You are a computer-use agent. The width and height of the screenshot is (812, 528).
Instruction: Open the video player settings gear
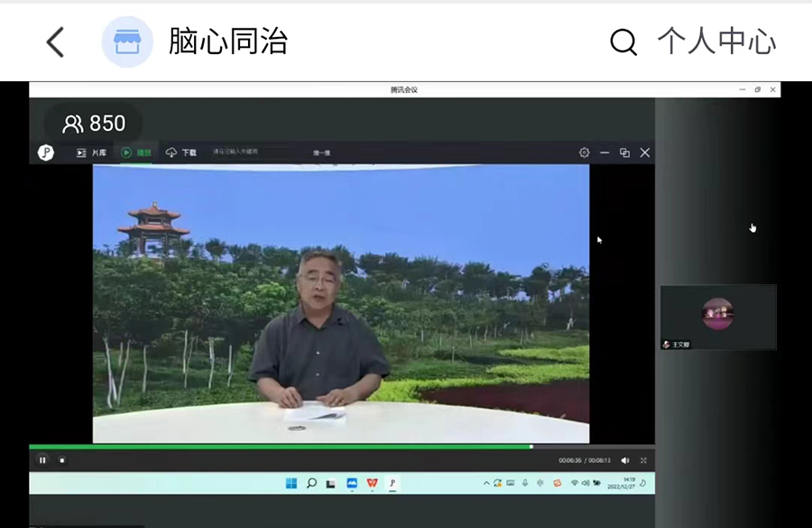click(x=584, y=153)
